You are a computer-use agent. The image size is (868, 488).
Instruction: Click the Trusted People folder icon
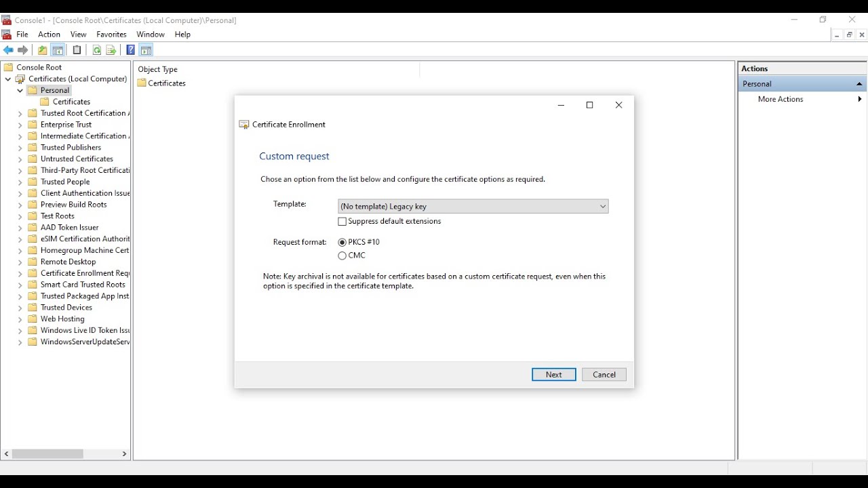tap(33, 182)
